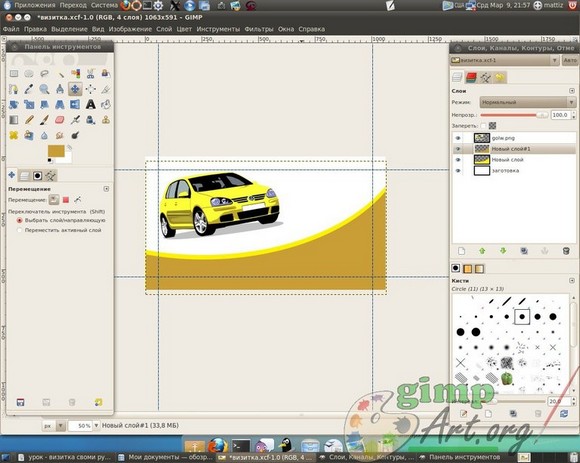Select the Pencil tool
The width and height of the screenshot is (580, 463).
[x=29, y=120]
